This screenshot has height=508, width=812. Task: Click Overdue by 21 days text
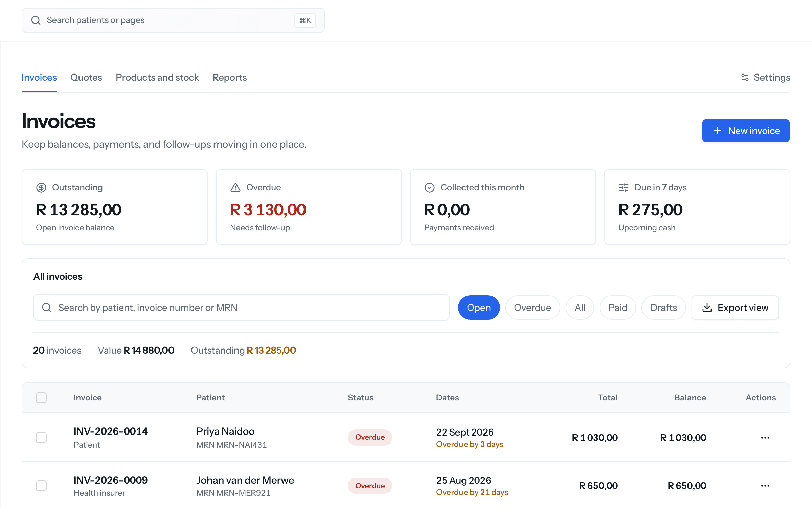pyautogui.click(x=472, y=492)
